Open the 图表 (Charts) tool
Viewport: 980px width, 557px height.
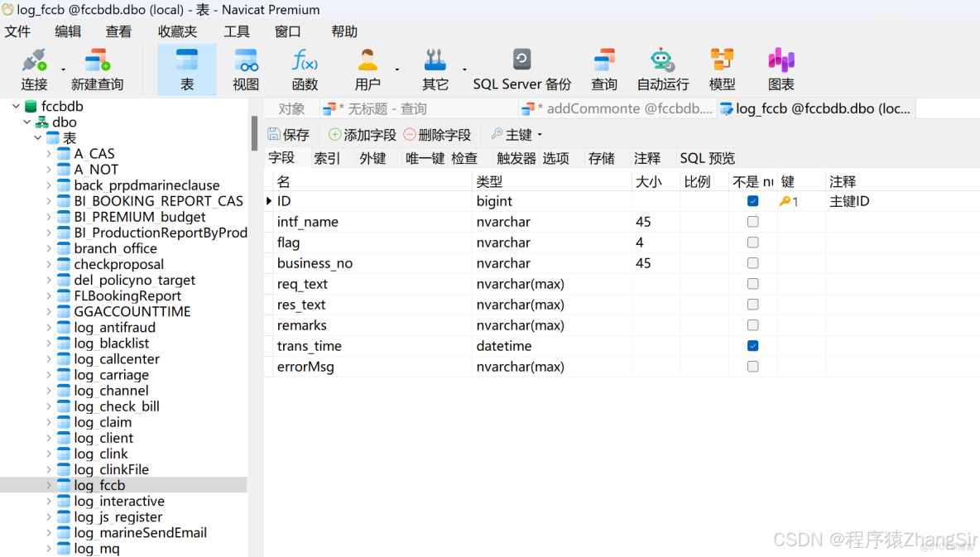point(781,68)
